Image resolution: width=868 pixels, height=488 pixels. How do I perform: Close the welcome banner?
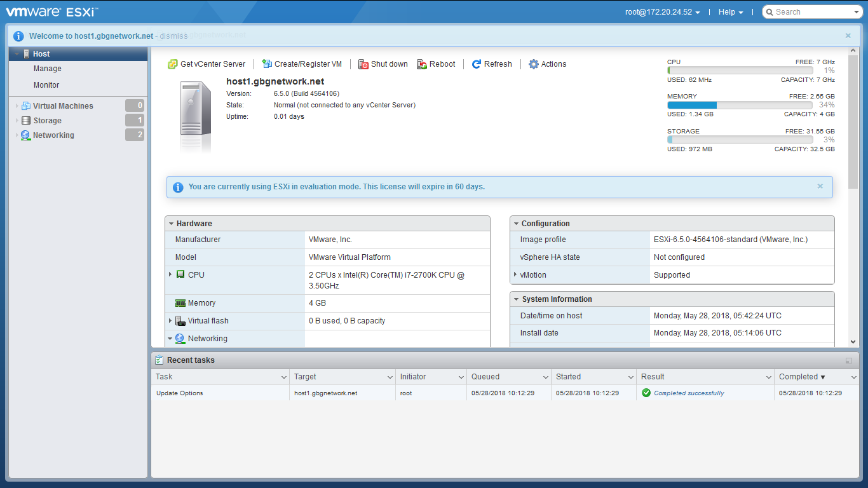tap(848, 36)
